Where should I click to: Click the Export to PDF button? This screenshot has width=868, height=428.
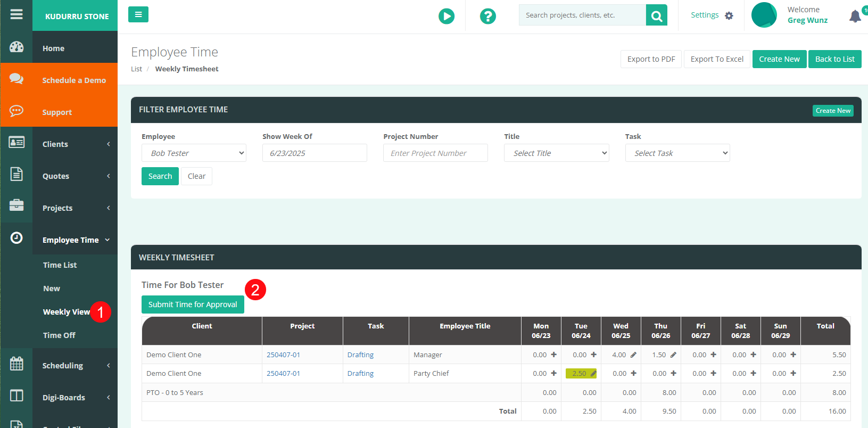coord(651,59)
